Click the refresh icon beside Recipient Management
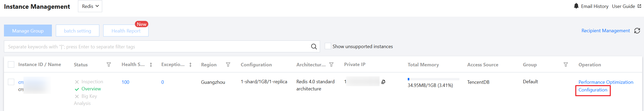Viewport: 644px width, 111px height. 637,31
